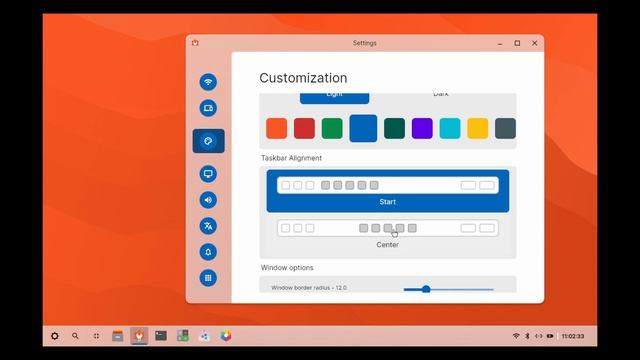Launch the calculator app from the taskbar
This screenshot has width=640, height=360.
coord(182,336)
